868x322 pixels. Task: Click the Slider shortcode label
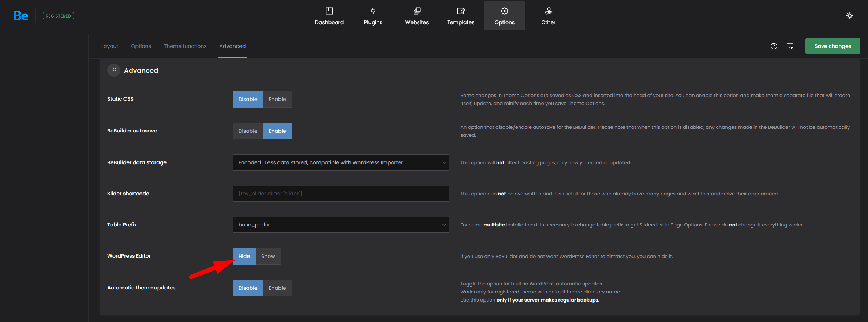(x=128, y=194)
